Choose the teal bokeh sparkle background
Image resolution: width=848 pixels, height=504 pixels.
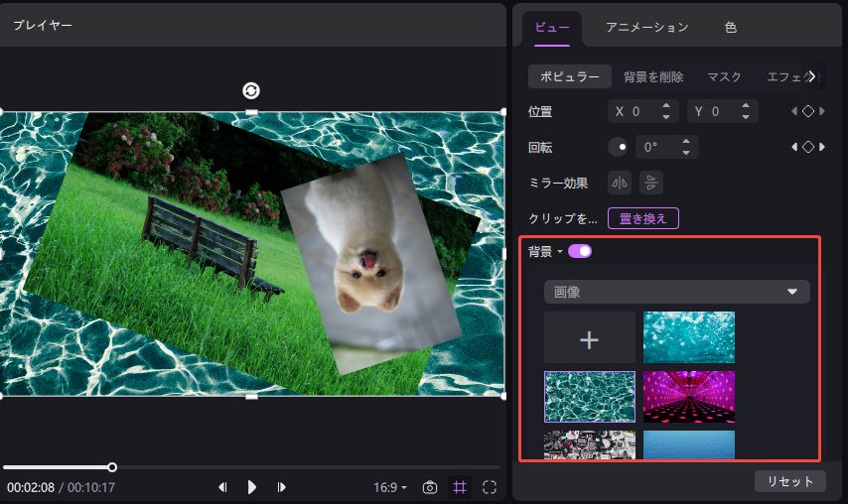[689, 337]
